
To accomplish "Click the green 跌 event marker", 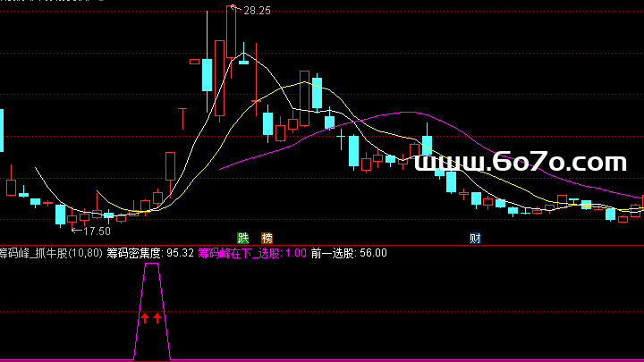I will click(243, 238).
